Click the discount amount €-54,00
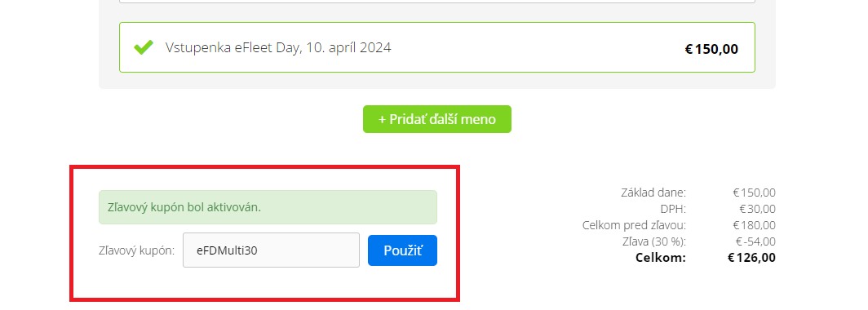Viewport: 868px width, 310px height. coord(755,241)
